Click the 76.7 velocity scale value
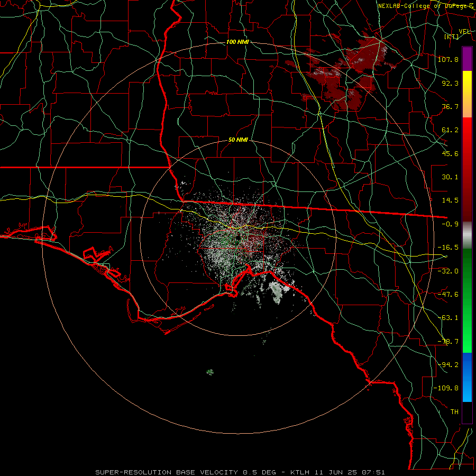Image resolution: width=476 pixels, height=476 pixels. (x=450, y=106)
